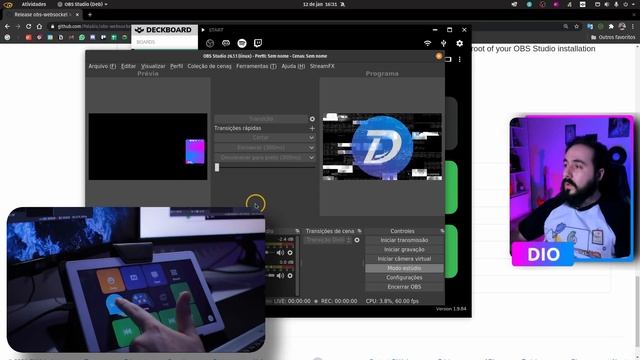
Task: Go back in Chrome browser
Action: (7, 26)
